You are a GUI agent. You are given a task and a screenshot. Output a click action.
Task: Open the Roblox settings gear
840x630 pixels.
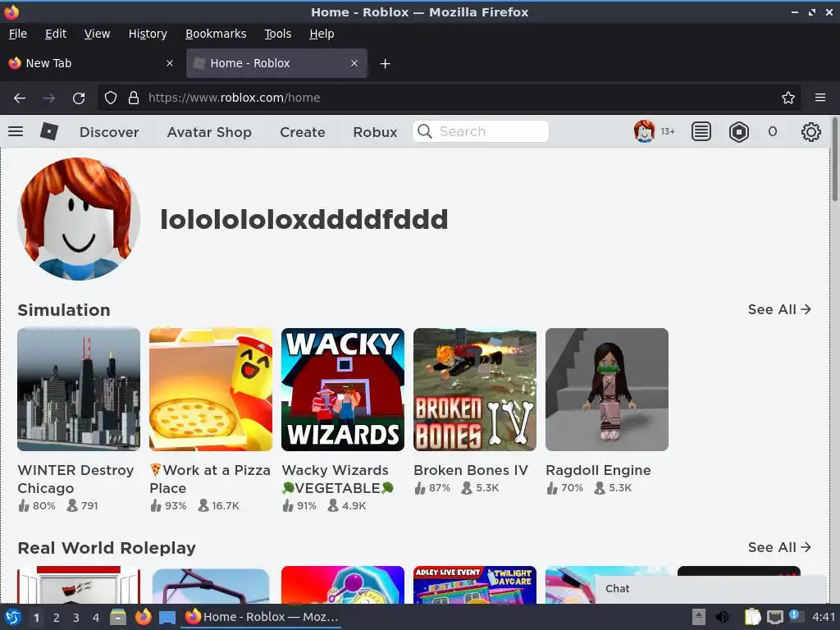point(810,132)
